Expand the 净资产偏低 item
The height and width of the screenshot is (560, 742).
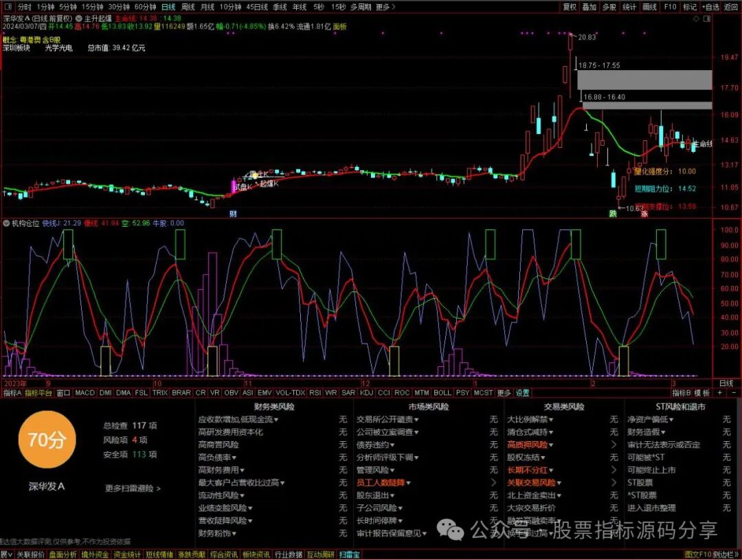[x=651, y=419]
